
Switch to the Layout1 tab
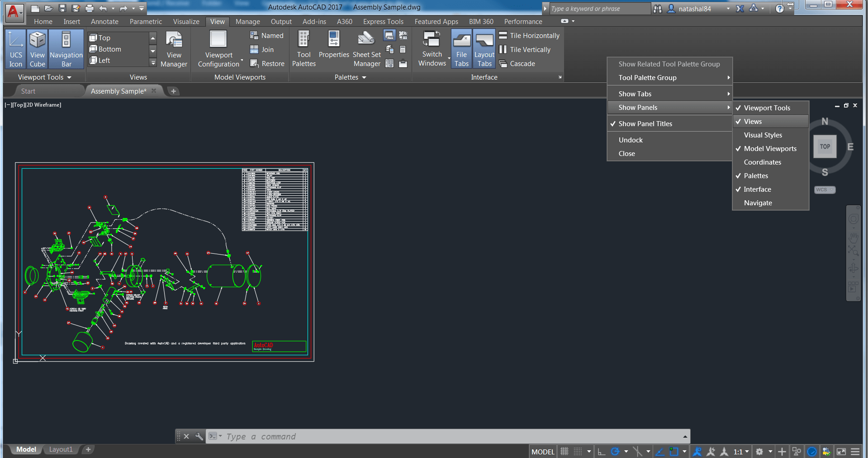[61, 449]
